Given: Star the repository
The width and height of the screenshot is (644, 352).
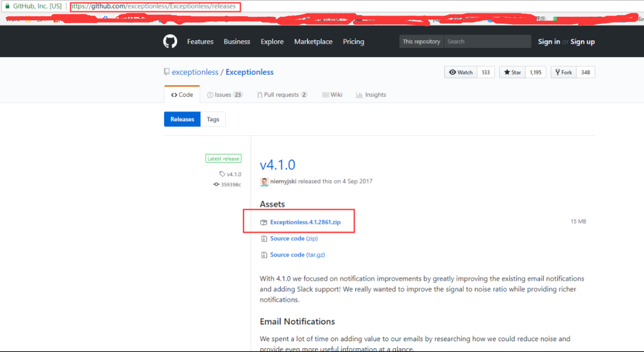Looking at the screenshot, I should pos(512,72).
